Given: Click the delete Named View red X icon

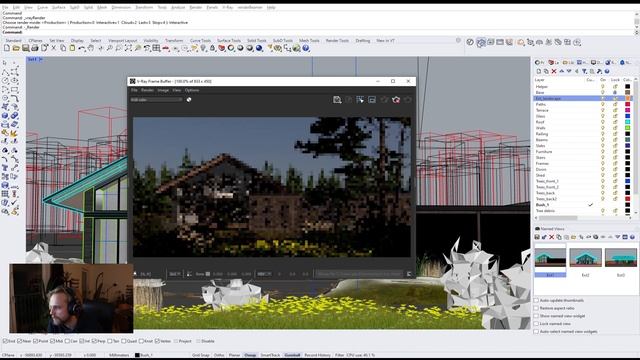Looking at the screenshot, I should [x=551, y=237].
